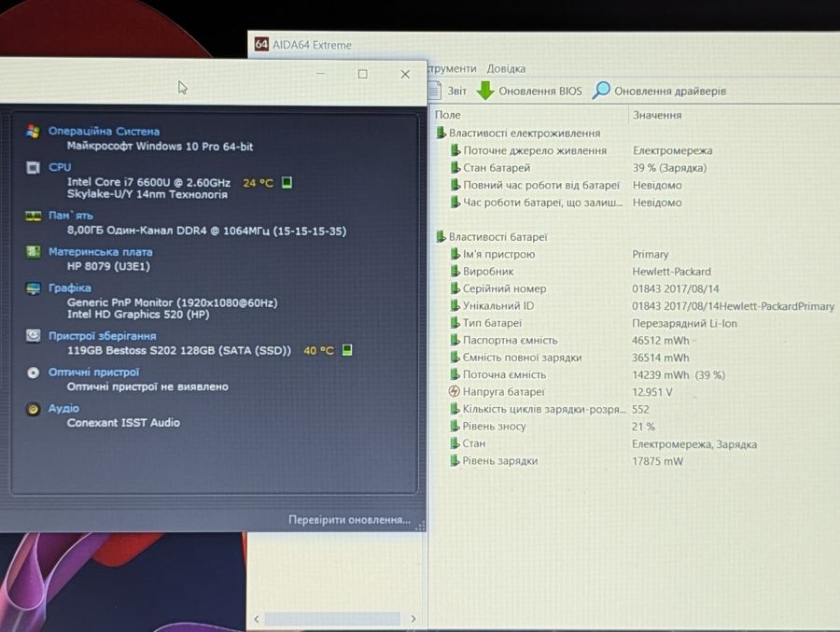840x632 pixels.
Task: Click the green arrow Оновлення BIOS icon
Action: (x=484, y=91)
